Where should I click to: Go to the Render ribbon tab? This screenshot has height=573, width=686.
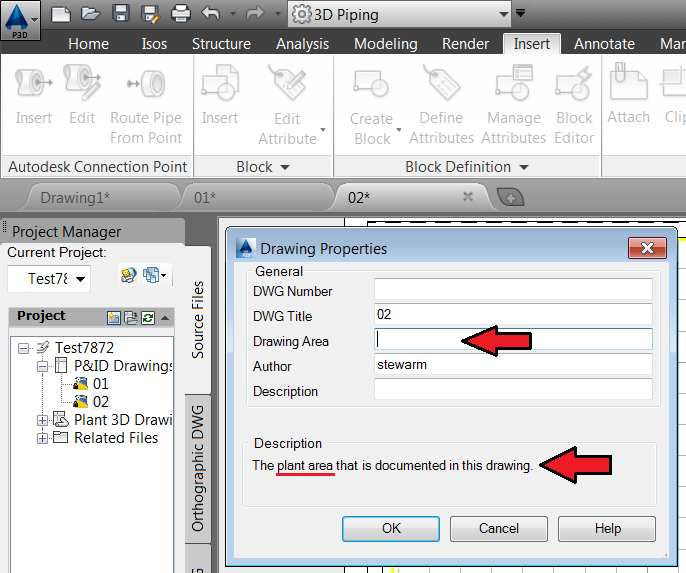pos(465,44)
